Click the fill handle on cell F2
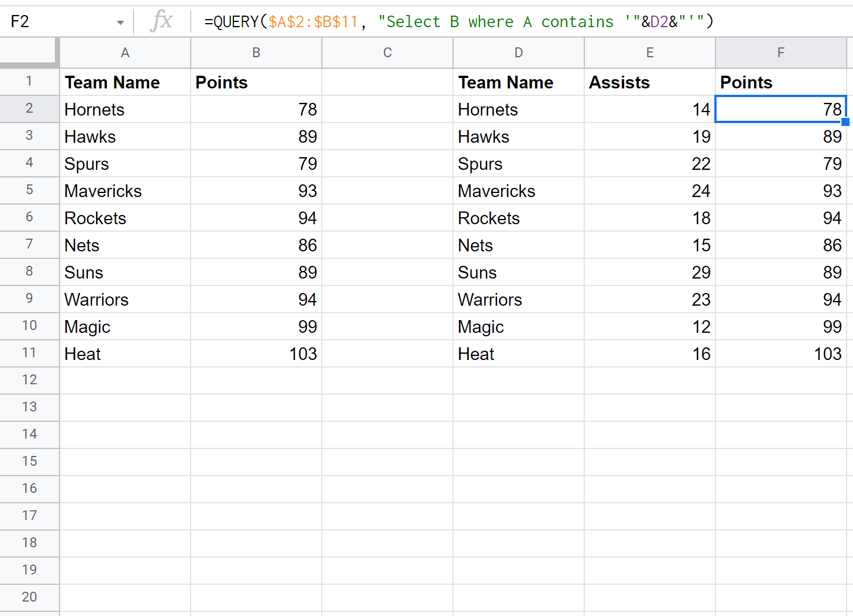Image resolution: width=853 pixels, height=616 pixels. click(845, 122)
